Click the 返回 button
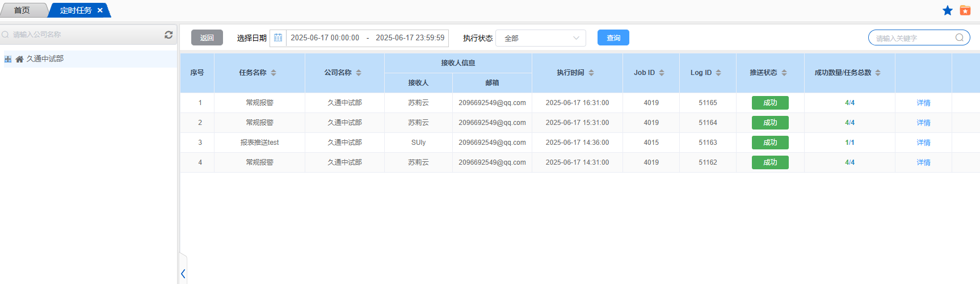 [x=207, y=38]
